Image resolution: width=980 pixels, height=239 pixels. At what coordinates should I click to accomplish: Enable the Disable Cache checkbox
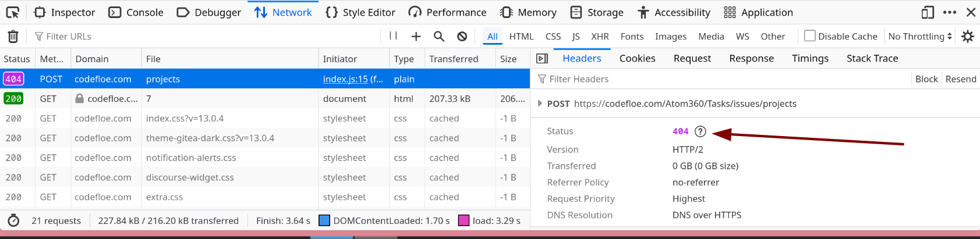[809, 36]
